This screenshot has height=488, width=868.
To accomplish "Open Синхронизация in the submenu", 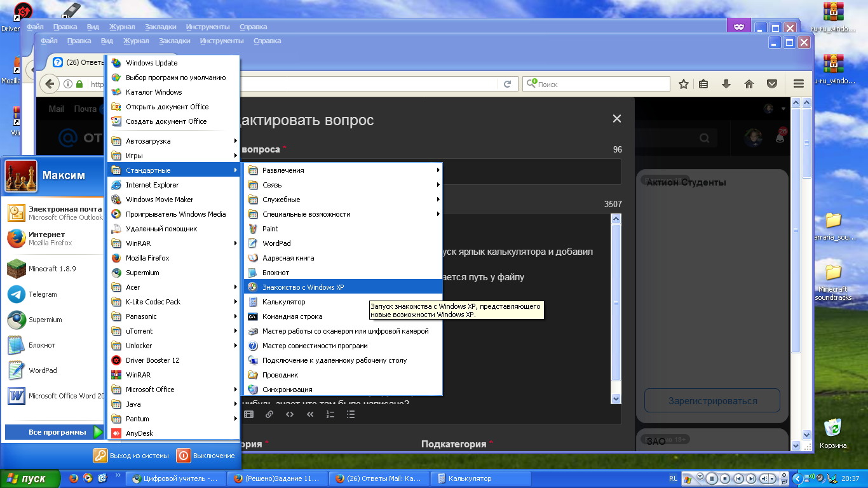I will pyautogui.click(x=343, y=390).
